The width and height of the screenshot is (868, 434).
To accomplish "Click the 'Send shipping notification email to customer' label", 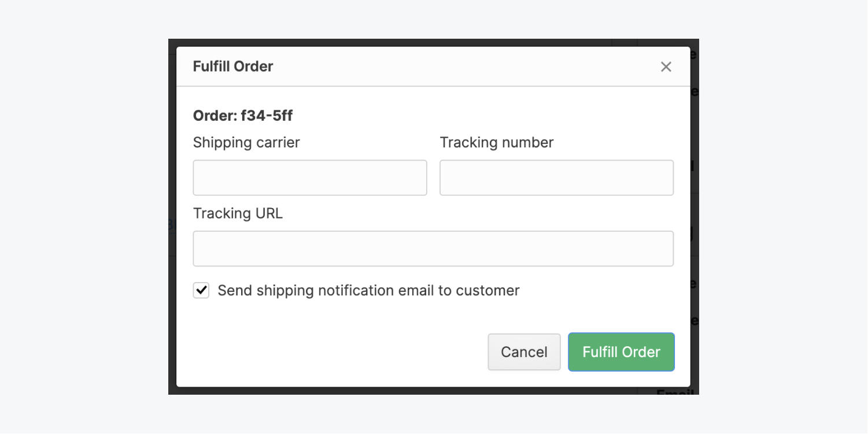I will [x=368, y=290].
